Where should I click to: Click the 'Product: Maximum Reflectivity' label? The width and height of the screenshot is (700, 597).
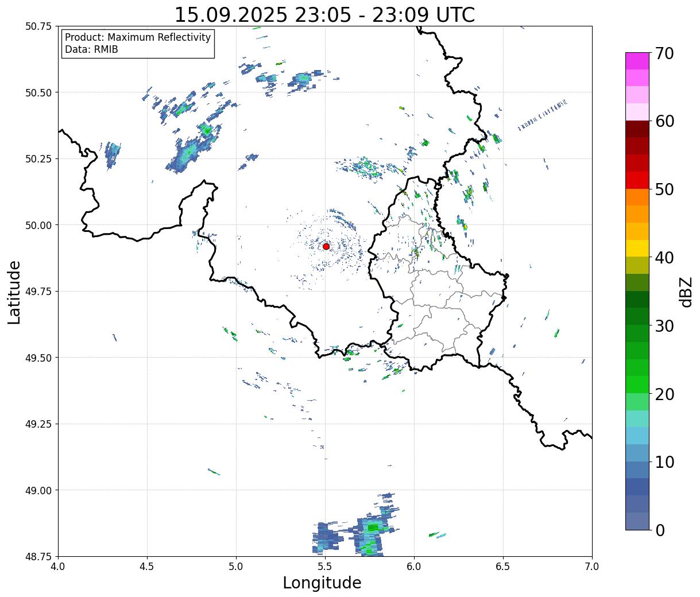(x=138, y=37)
